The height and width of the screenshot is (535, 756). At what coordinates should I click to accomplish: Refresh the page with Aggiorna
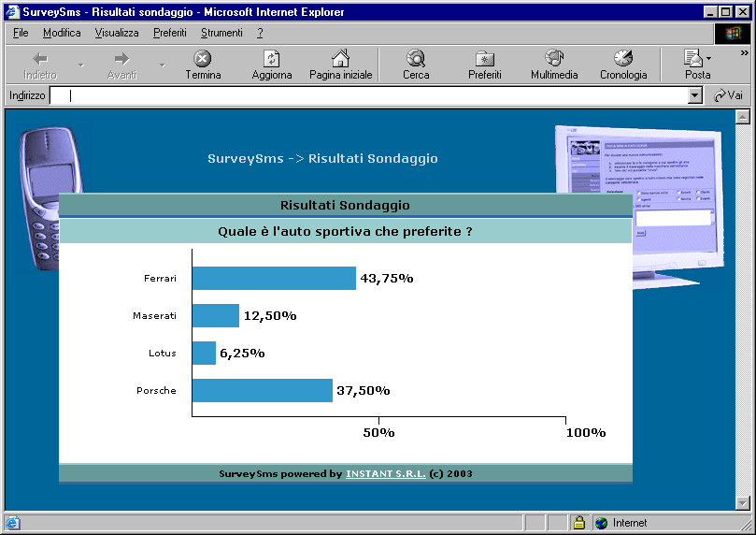[x=271, y=65]
